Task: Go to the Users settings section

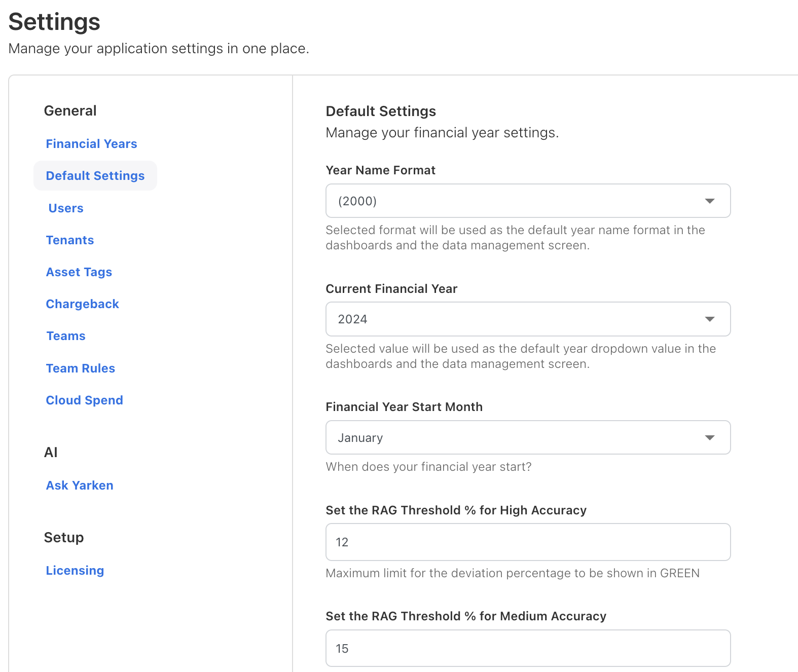Action: (66, 208)
